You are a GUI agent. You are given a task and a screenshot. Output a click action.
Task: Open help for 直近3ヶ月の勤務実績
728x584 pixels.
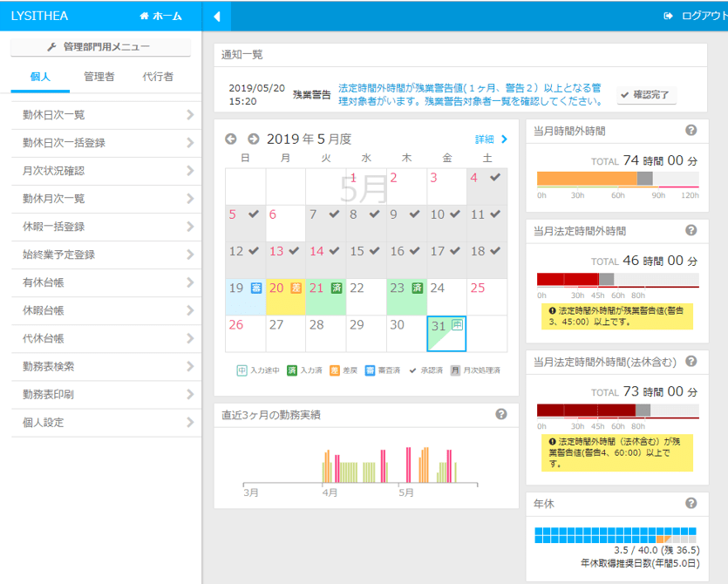pos(501,414)
